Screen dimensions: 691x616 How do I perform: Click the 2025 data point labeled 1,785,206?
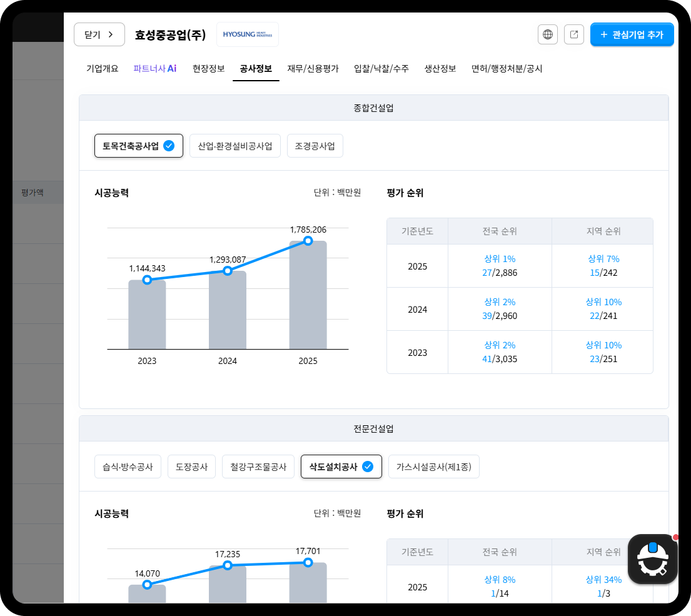(308, 241)
